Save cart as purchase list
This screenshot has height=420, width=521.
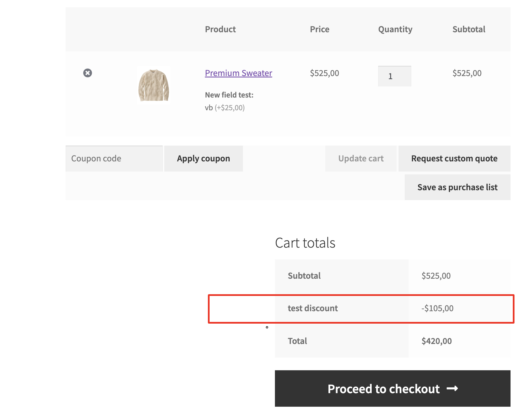(x=458, y=187)
